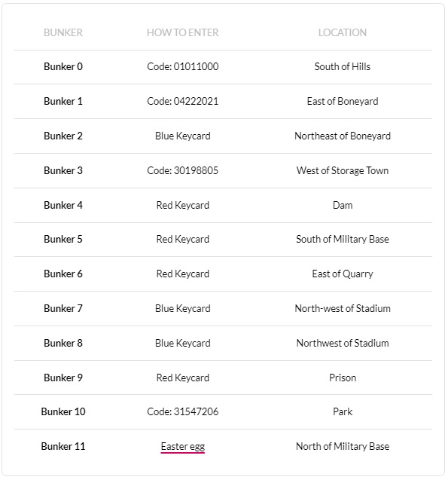This screenshot has height=480, width=448.
Task: Select the Bunker 7 row label
Action: click(x=63, y=308)
